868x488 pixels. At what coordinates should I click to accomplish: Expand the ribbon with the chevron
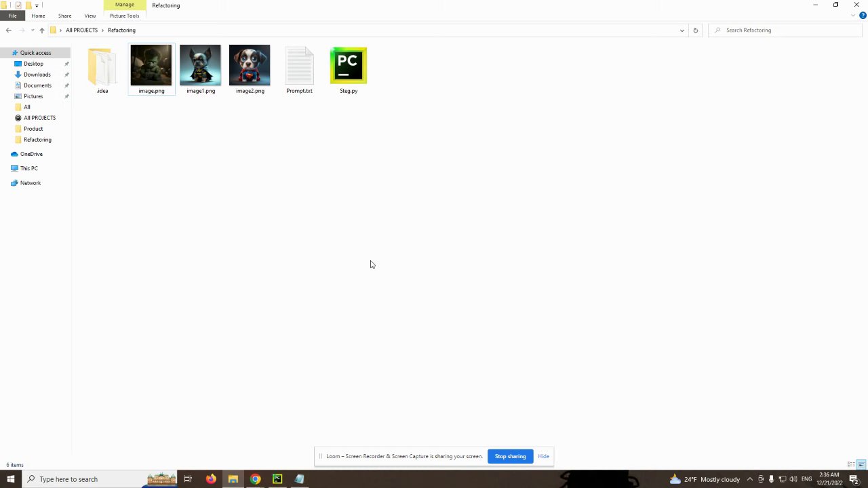pos(853,16)
